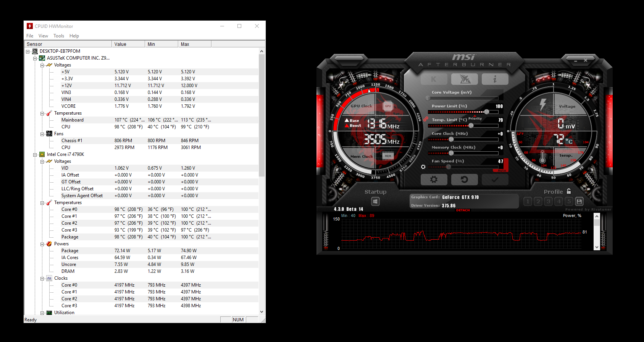Click the Afterburner graph scroll up arrow
The image size is (644, 342).
pyautogui.click(x=597, y=216)
